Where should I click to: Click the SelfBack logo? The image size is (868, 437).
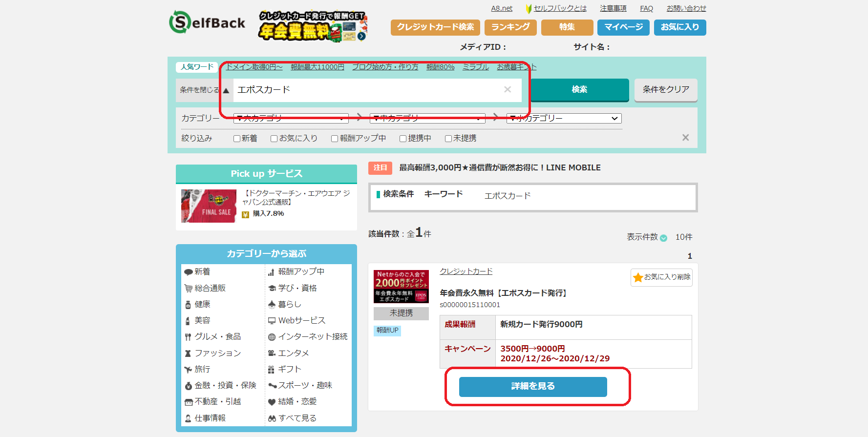click(207, 22)
